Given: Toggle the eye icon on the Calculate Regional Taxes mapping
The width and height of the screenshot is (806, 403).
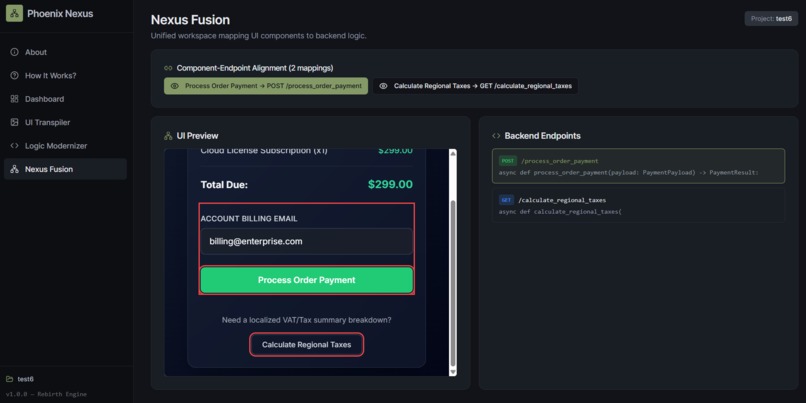Looking at the screenshot, I should 383,86.
